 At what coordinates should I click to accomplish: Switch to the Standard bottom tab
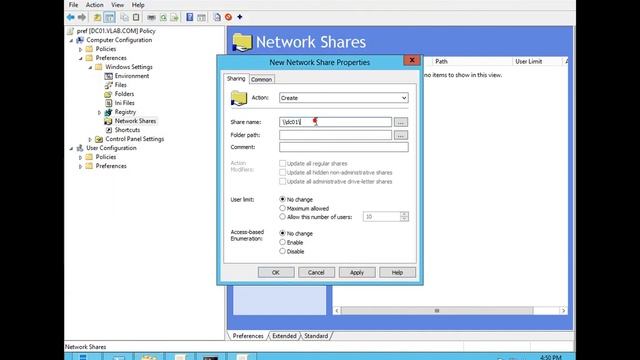point(316,336)
